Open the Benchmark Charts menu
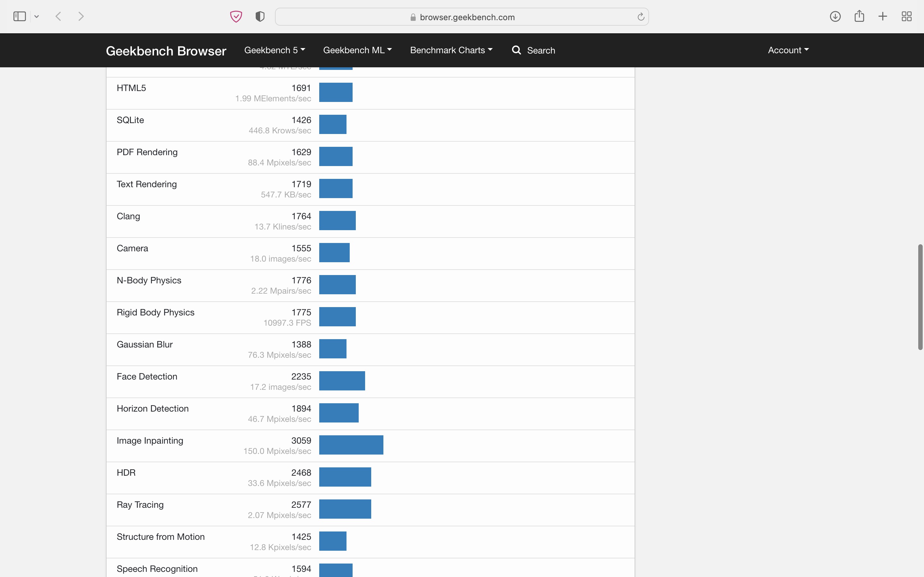 point(451,50)
